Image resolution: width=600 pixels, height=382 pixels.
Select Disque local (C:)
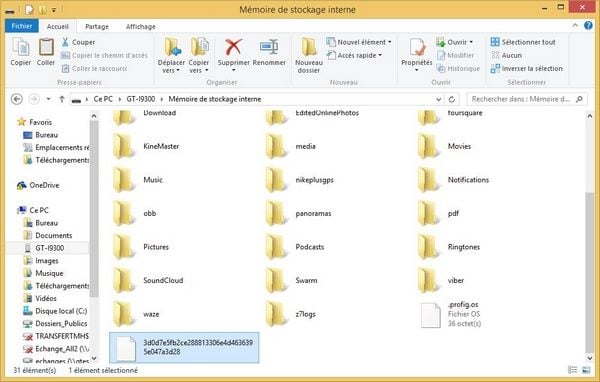[x=55, y=311]
